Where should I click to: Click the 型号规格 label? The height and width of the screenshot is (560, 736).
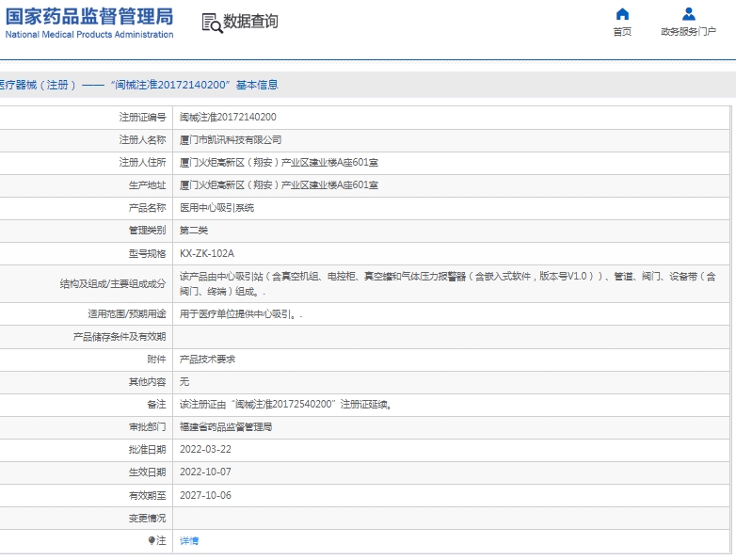148,253
